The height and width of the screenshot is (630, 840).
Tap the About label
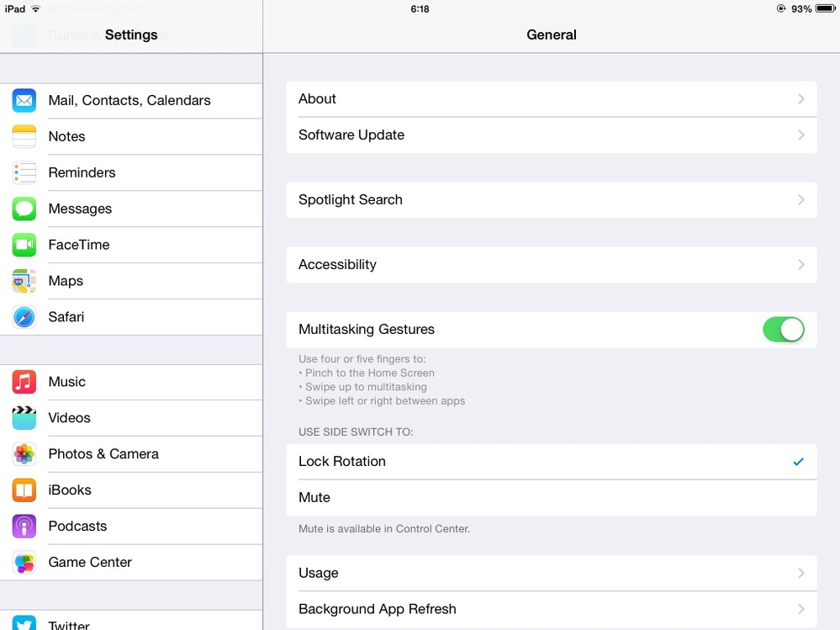[x=317, y=98]
